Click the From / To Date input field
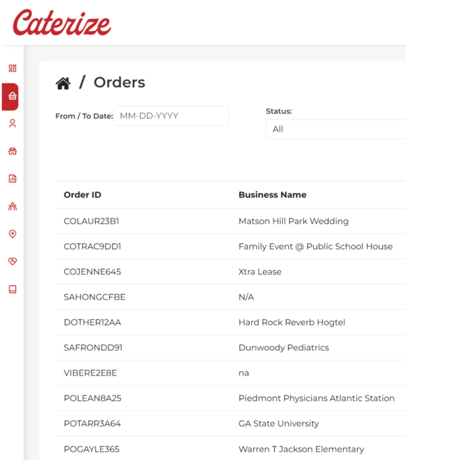Viewport: 476px width, 460px height. 171,116
